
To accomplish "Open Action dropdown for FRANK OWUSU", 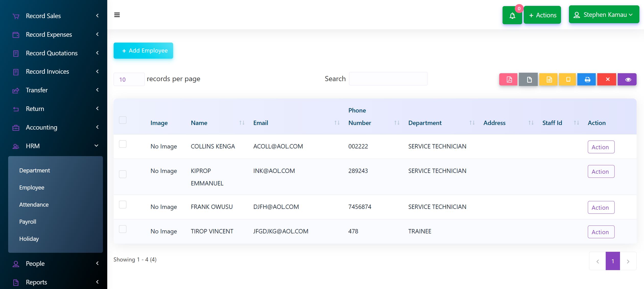I will pyautogui.click(x=601, y=207).
